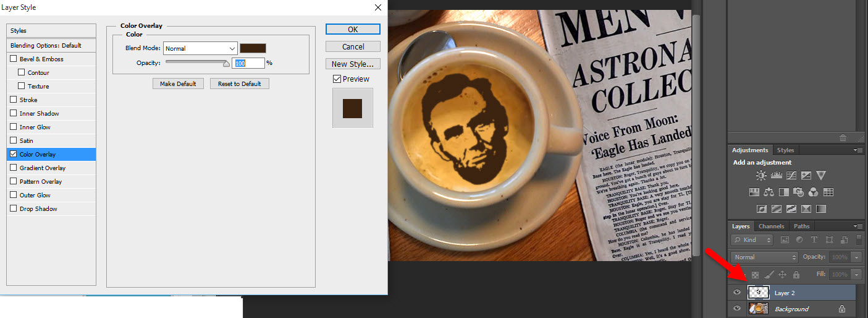Hide Layer 2 using eye icon
This screenshot has width=868, height=318.
[737, 293]
